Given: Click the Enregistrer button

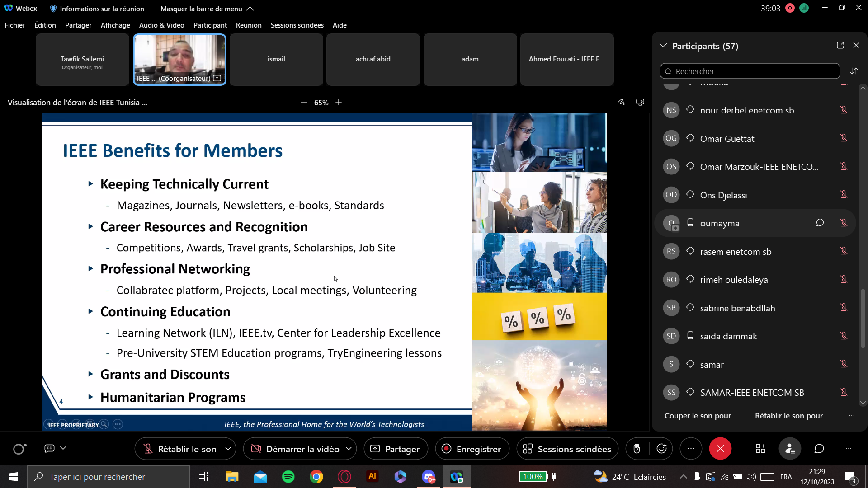Looking at the screenshot, I should click(x=472, y=449).
